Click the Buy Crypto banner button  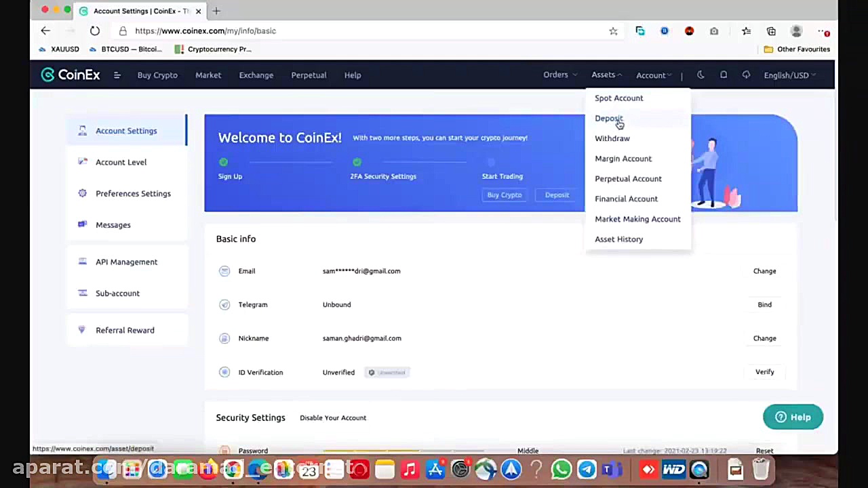click(x=505, y=195)
